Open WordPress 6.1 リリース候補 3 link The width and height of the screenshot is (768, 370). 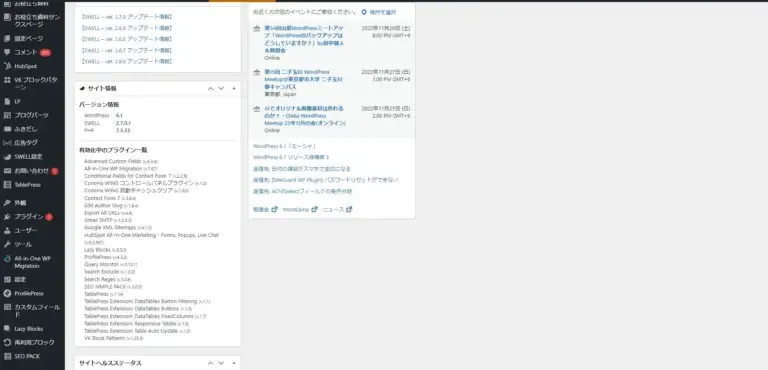click(291, 157)
